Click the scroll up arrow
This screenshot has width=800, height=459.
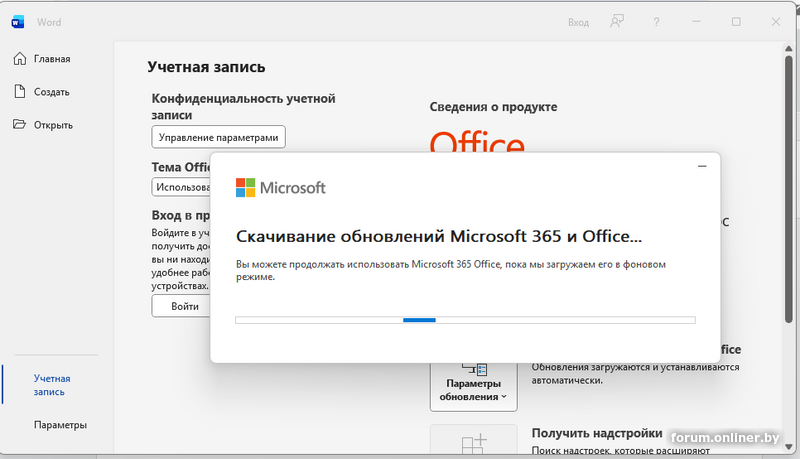tap(789, 48)
